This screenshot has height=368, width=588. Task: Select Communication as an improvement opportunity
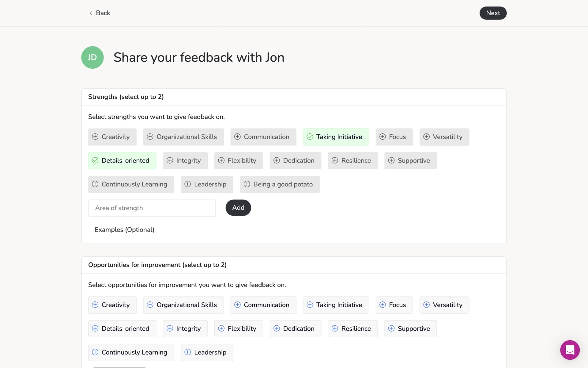tap(263, 305)
